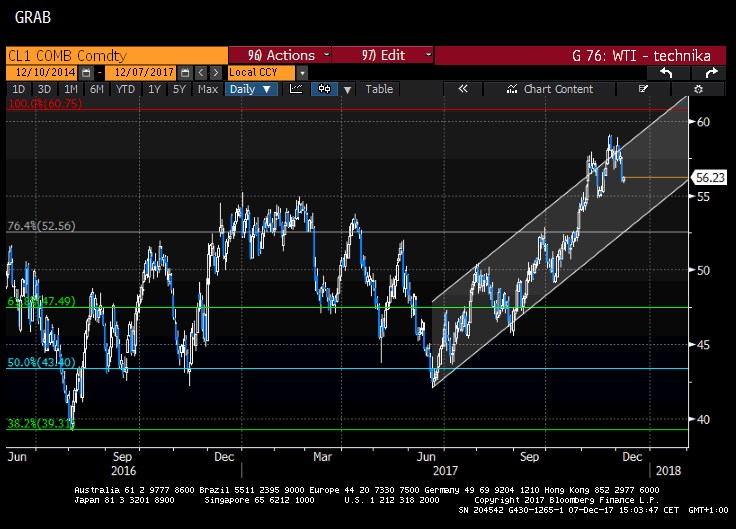Open start date calendar picker icon
Viewport: 736px width, 529px height.
(x=86, y=73)
